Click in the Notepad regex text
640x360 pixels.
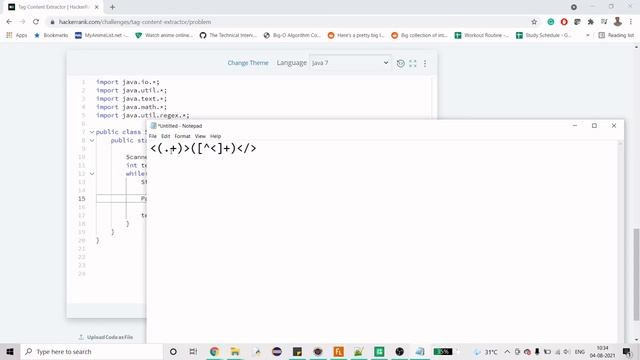[x=203, y=148]
